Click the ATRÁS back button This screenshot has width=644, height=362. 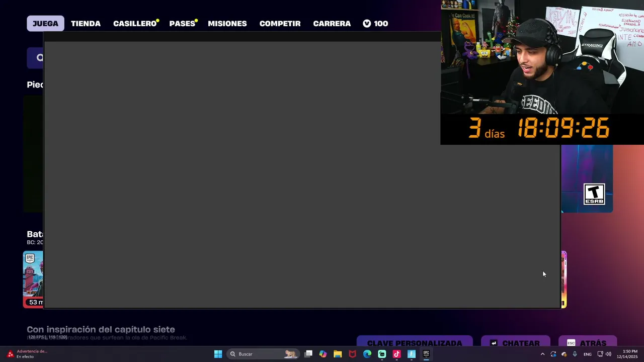coord(587,342)
